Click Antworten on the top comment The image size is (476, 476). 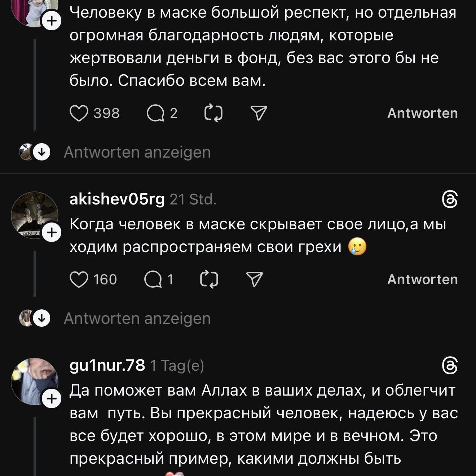422,114
